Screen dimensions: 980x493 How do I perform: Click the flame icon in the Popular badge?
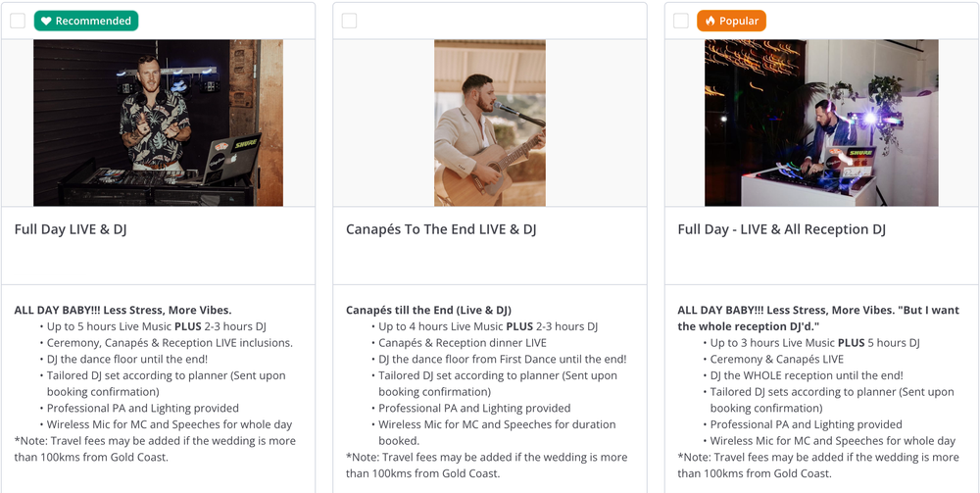pyautogui.click(x=710, y=21)
